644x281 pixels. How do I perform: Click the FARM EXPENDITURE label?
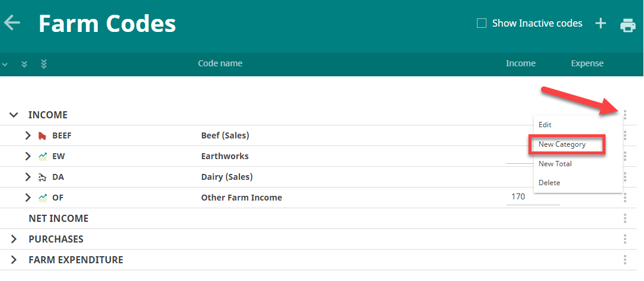76,260
